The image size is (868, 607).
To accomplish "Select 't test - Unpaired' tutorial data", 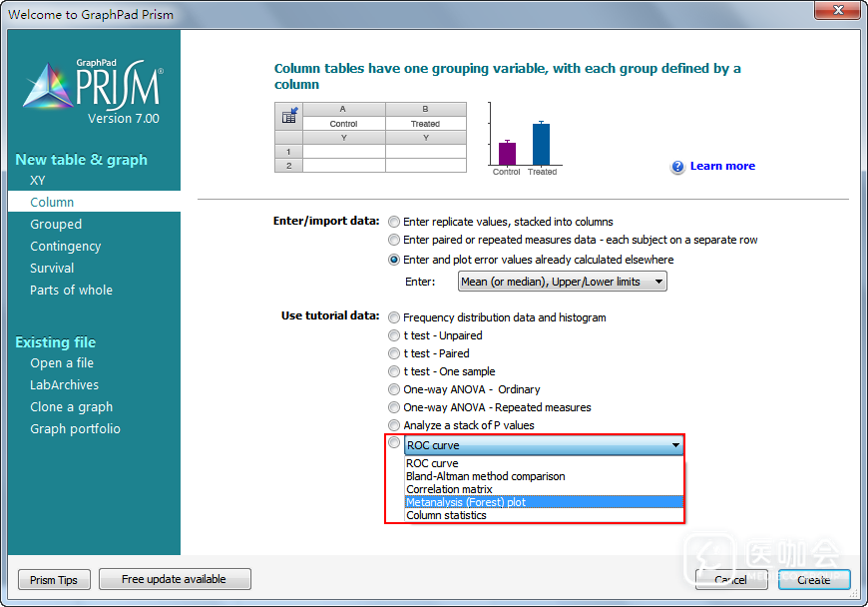I will tap(395, 335).
